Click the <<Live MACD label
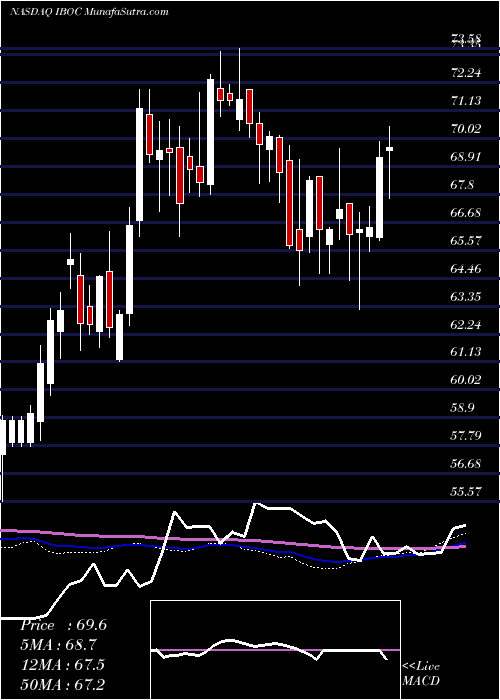Image resolution: width=500 pixels, height=700 pixels. pos(421,674)
